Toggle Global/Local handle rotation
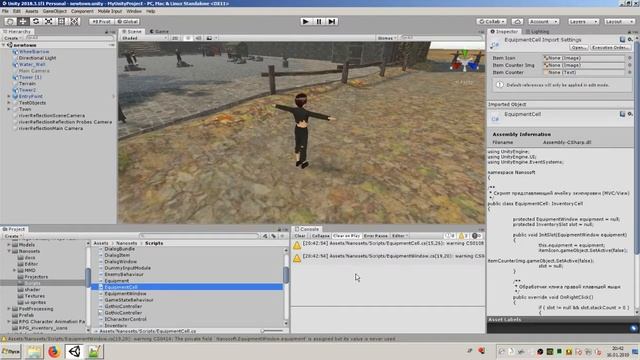This screenshot has height=360, width=640. click(127, 21)
